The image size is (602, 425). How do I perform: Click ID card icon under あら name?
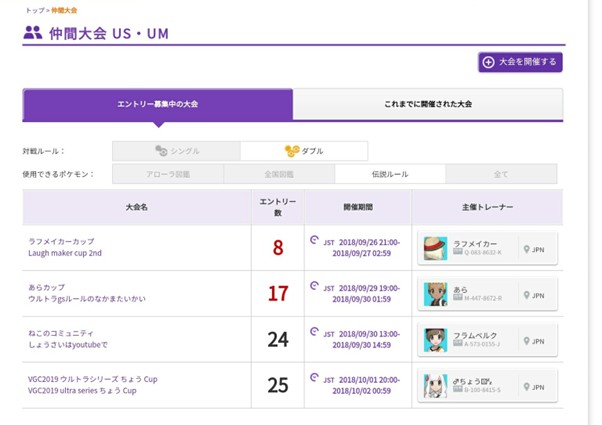[x=458, y=298]
